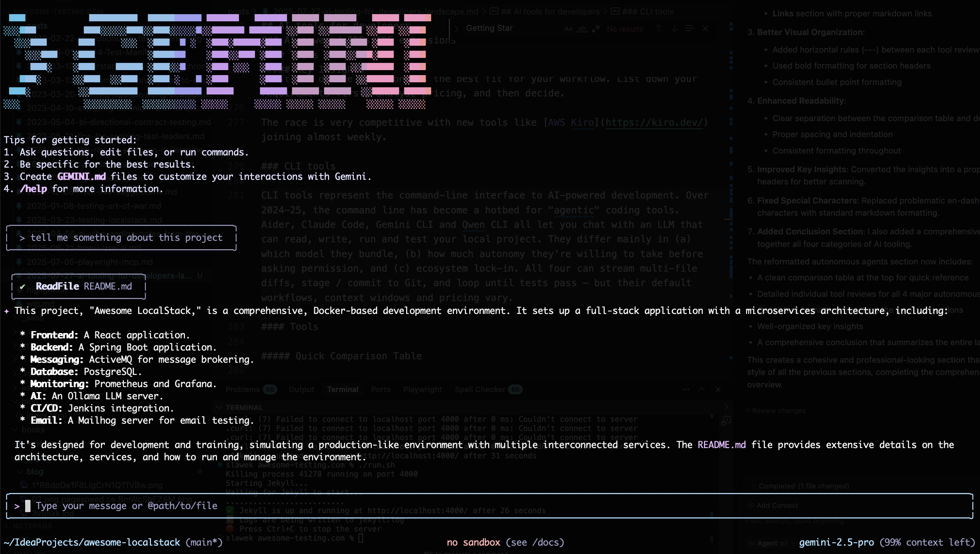Screen dimensions: 980x554
Task: Toggle Find in Selection in the find widget
Action: tap(689, 29)
